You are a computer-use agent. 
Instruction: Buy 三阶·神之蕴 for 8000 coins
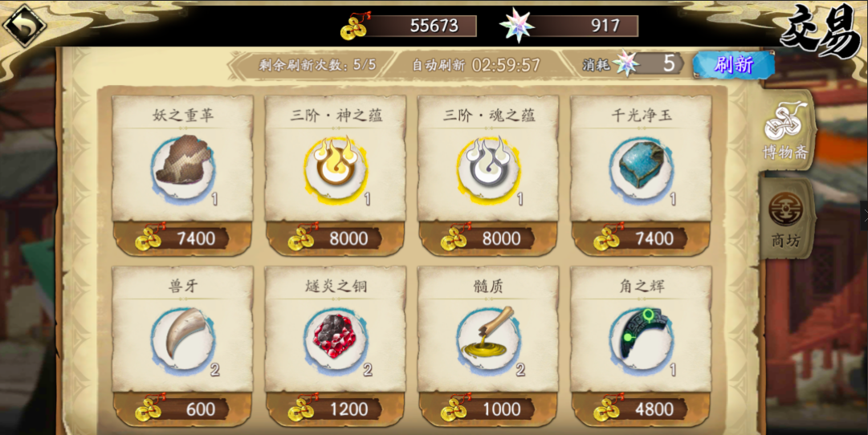point(336,238)
